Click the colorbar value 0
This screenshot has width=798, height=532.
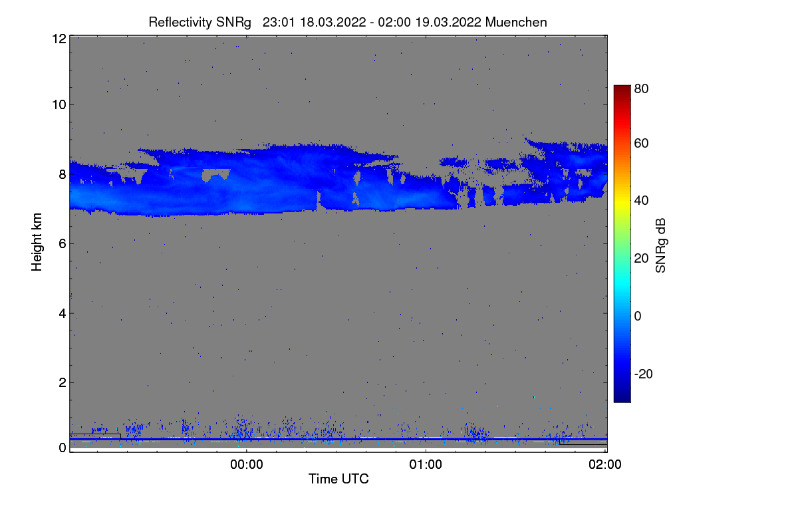pyautogui.click(x=638, y=317)
